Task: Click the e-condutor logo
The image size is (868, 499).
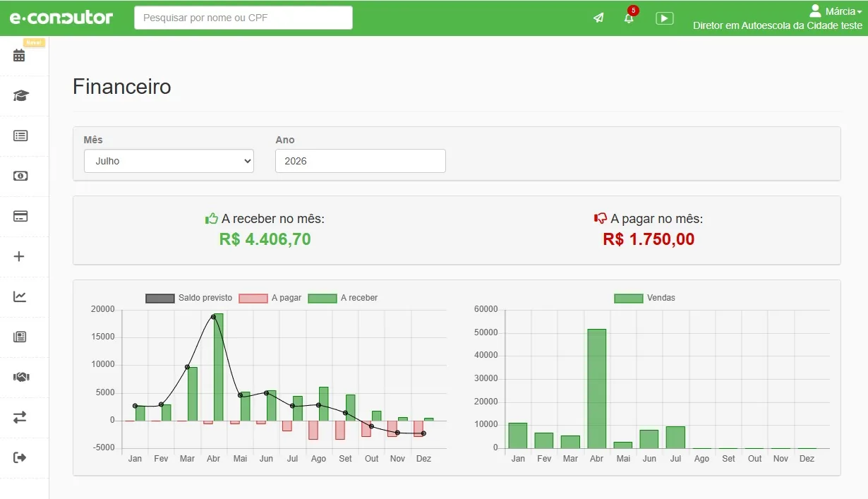Action: [61, 18]
